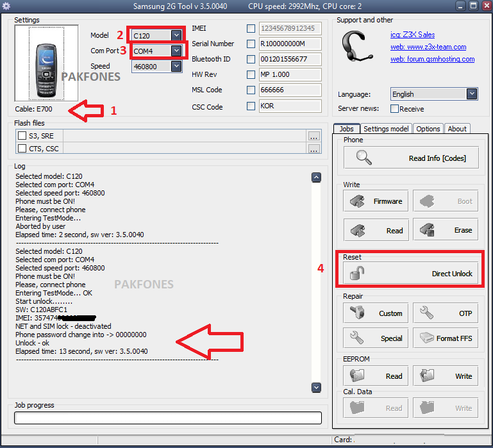Open the Model dropdown showing C120
493x448 pixels.
point(176,35)
